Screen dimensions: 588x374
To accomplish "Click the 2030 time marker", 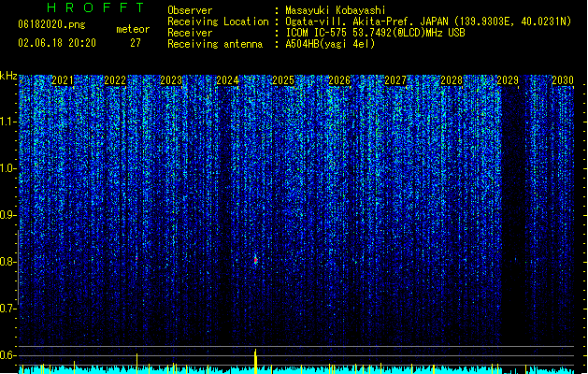I will (x=563, y=80).
